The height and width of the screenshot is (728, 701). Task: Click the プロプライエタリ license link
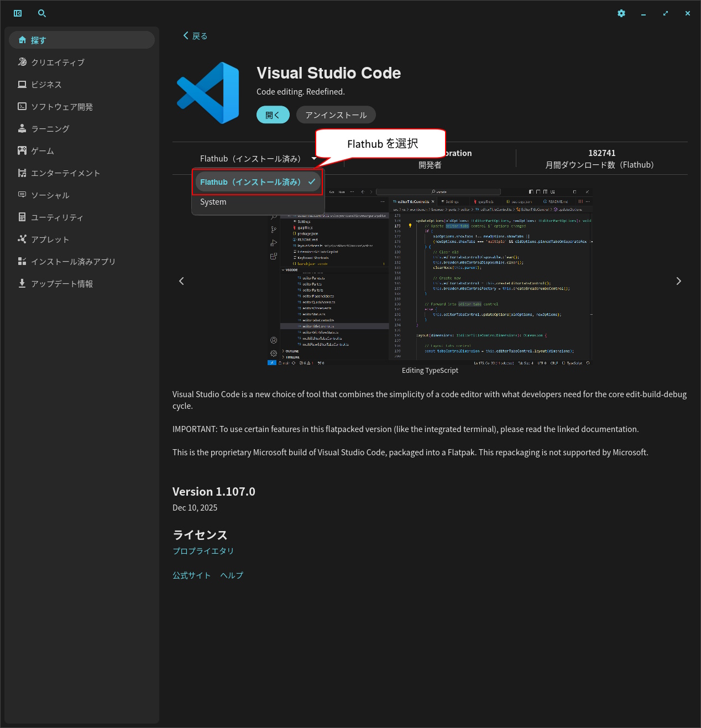click(203, 551)
